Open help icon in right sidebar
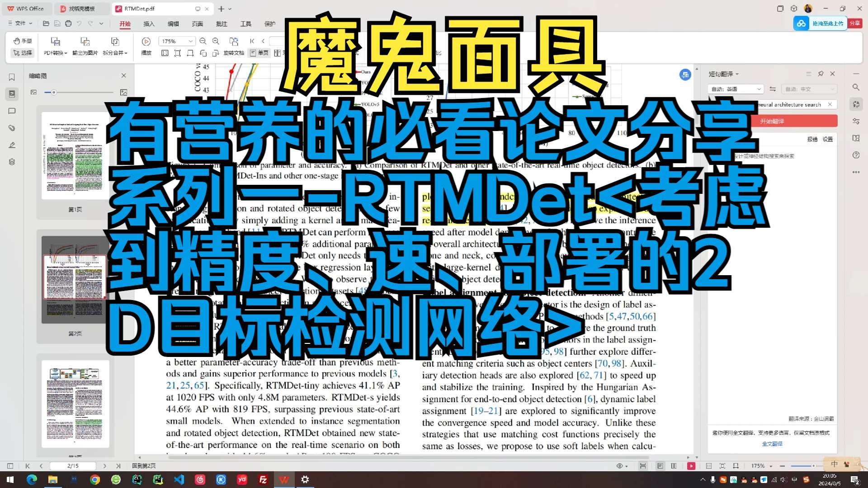The image size is (868, 488). 856,155
